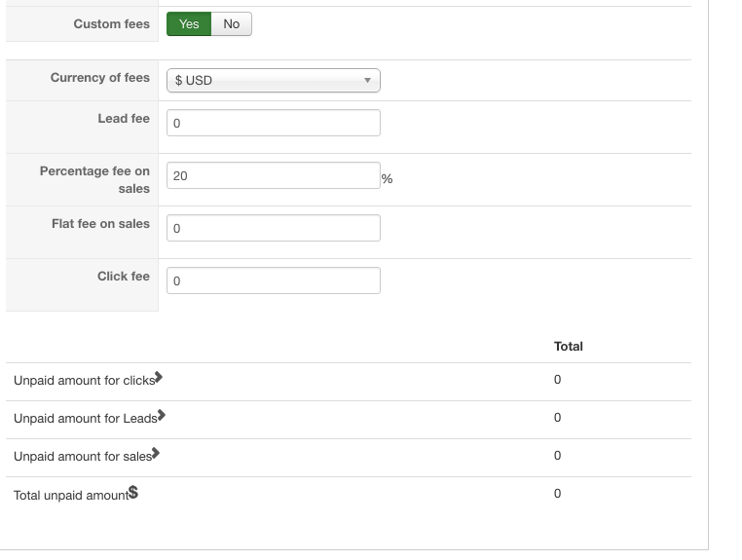Click the Unpaid amount for sales label
Screen dimensions: 742x560
click(82, 457)
